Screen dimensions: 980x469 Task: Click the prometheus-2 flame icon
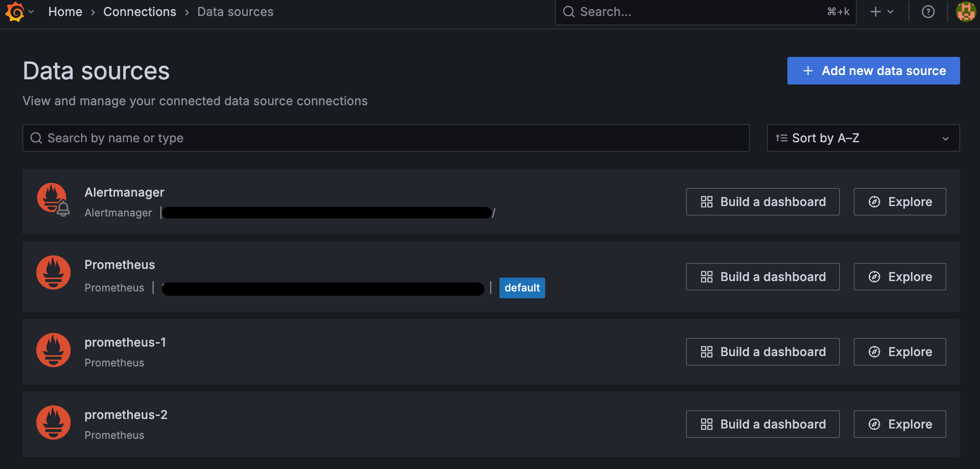pos(53,422)
